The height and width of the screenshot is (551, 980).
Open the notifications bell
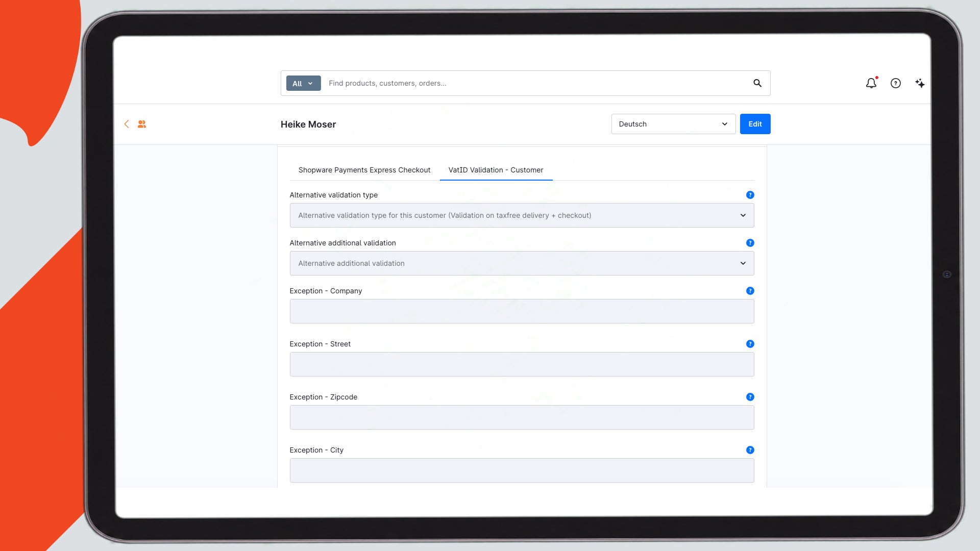click(871, 83)
